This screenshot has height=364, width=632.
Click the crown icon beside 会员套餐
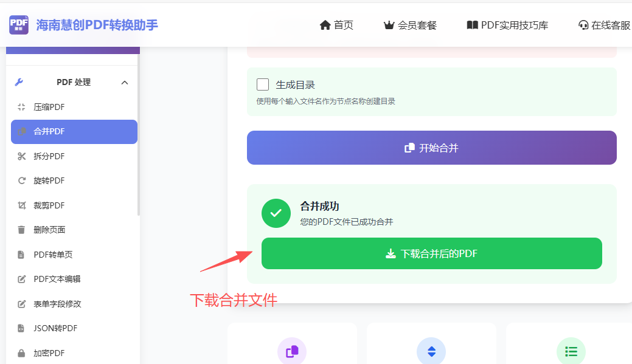tap(389, 25)
